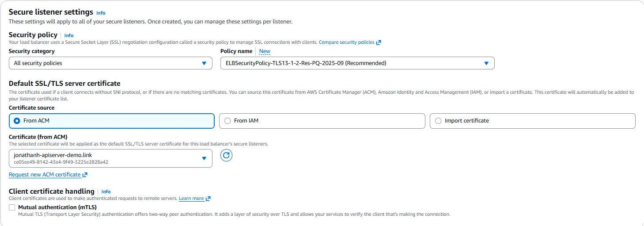Expand the jonathanh-apiserver-demo.link certificate dropdown
644x226 pixels.
110,158
